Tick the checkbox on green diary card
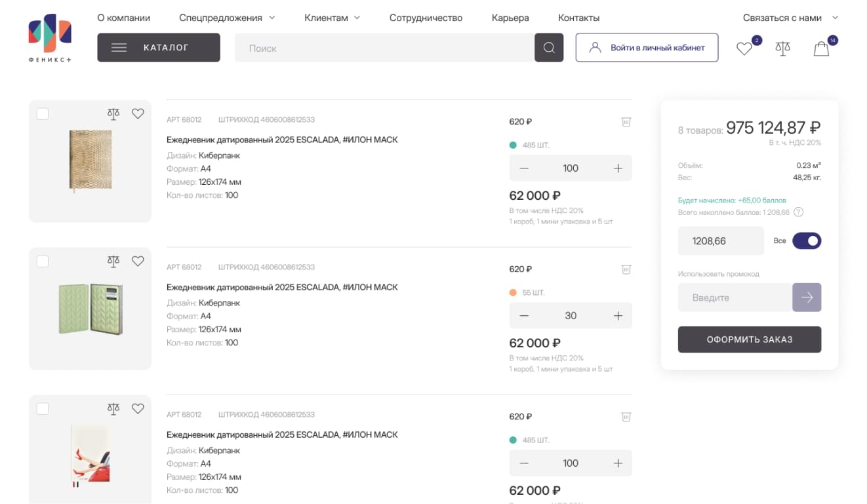The height and width of the screenshot is (504, 867). point(43,262)
